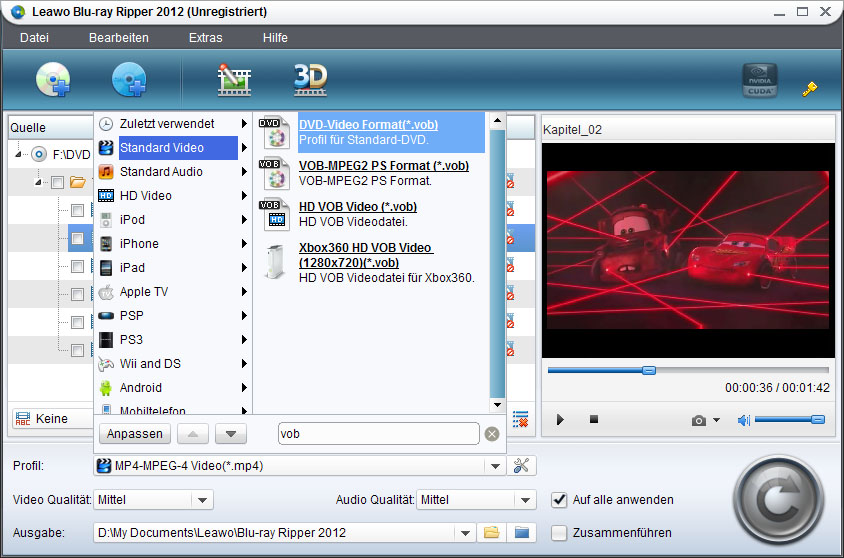Click the Cars video preview thumbnail
Viewport: 844px width, 558px height.
pos(688,250)
